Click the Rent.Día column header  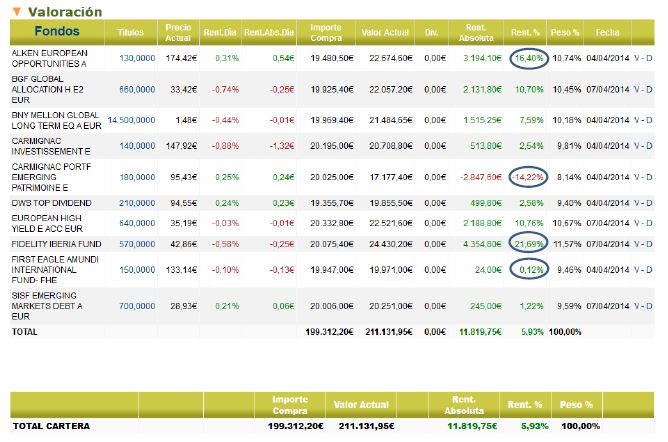click(220, 32)
